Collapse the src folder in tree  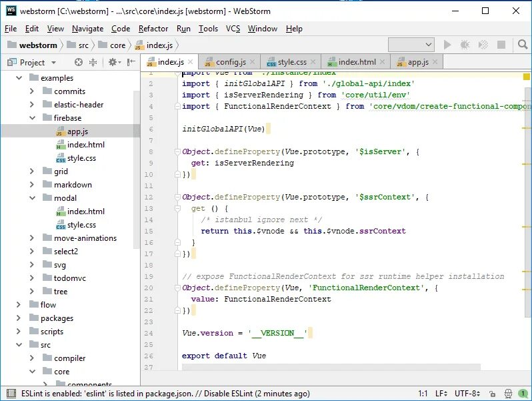tap(19, 345)
